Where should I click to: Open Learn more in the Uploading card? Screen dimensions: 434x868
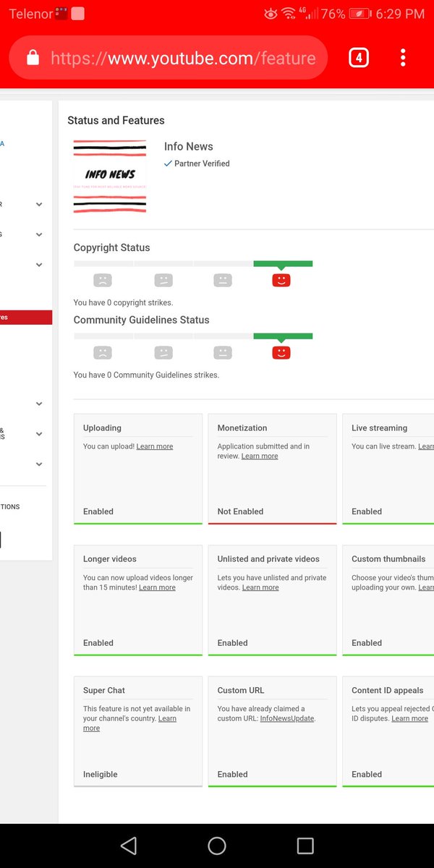[155, 446]
